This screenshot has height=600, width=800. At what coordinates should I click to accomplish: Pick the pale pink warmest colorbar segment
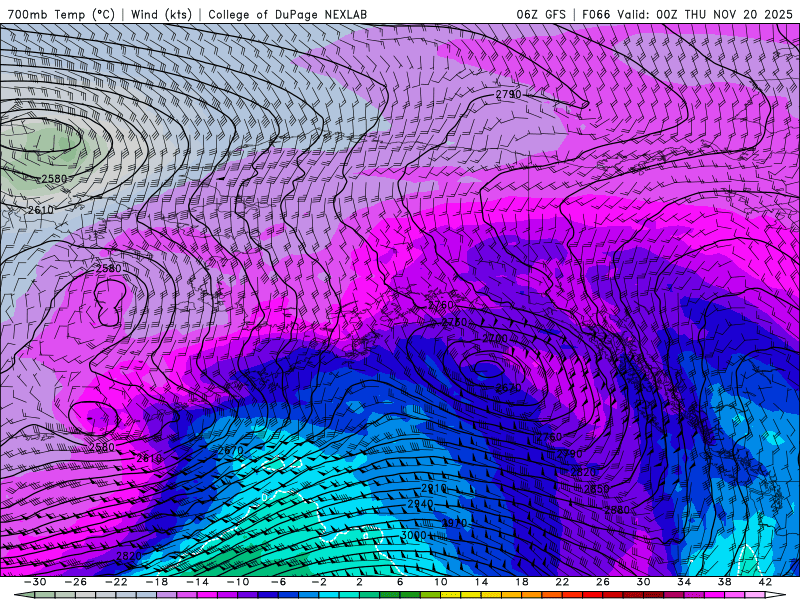[x=755, y=594]
